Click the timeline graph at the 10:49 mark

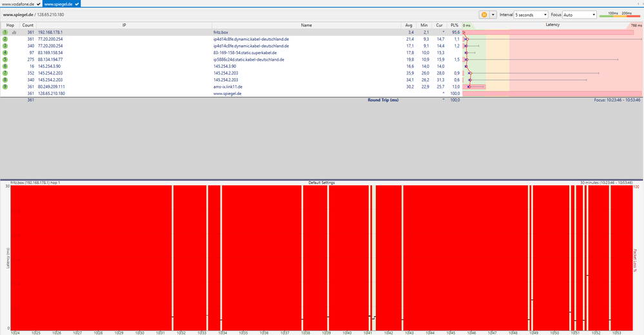pyautogui.click(x=534, y=258)
